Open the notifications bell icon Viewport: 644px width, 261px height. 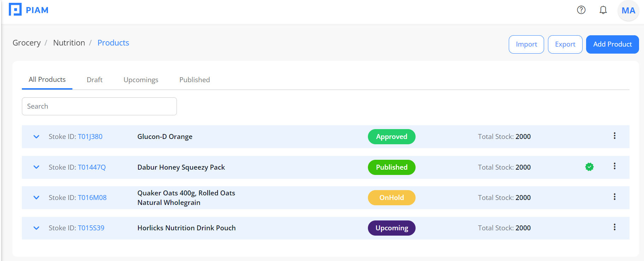[x=603, y=10]
